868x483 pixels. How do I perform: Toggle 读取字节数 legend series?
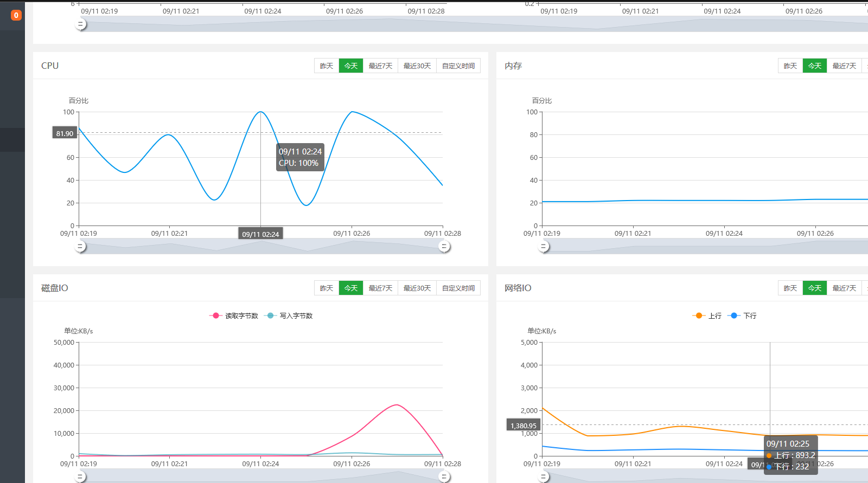click(x=234, y=315)
